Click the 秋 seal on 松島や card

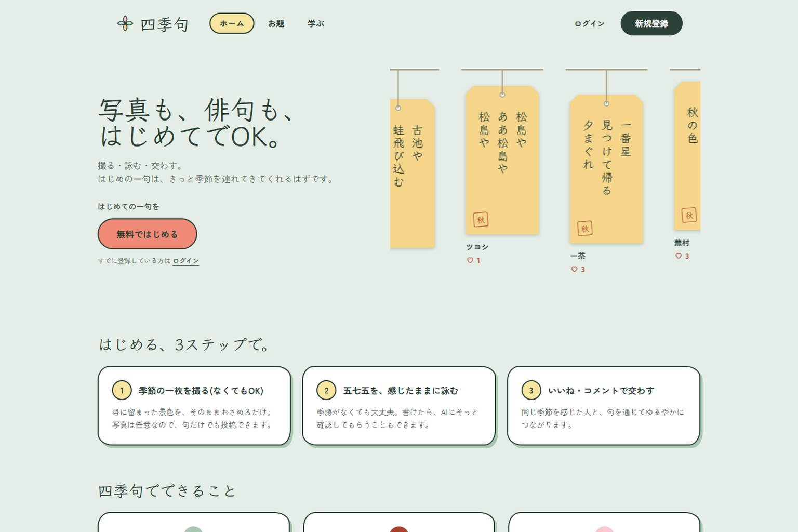tap(481, 220)
